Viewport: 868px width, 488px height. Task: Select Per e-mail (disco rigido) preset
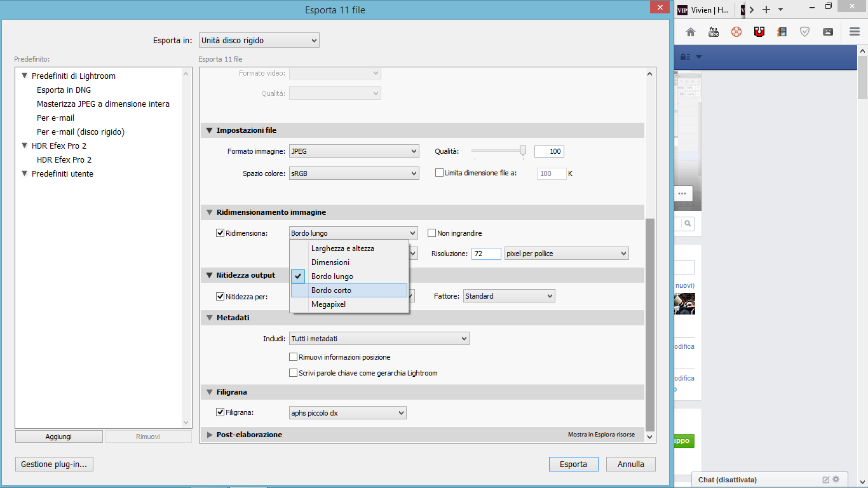point(81,132)
